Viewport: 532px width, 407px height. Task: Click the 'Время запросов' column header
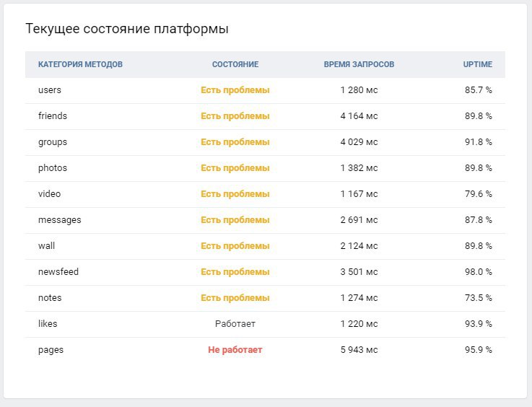click(359, 64)
